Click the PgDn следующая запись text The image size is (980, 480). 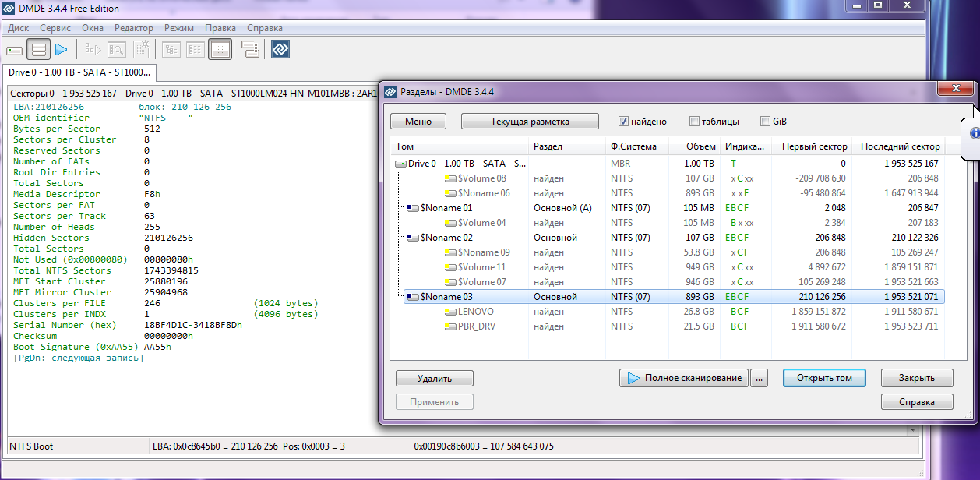[79, 358]
